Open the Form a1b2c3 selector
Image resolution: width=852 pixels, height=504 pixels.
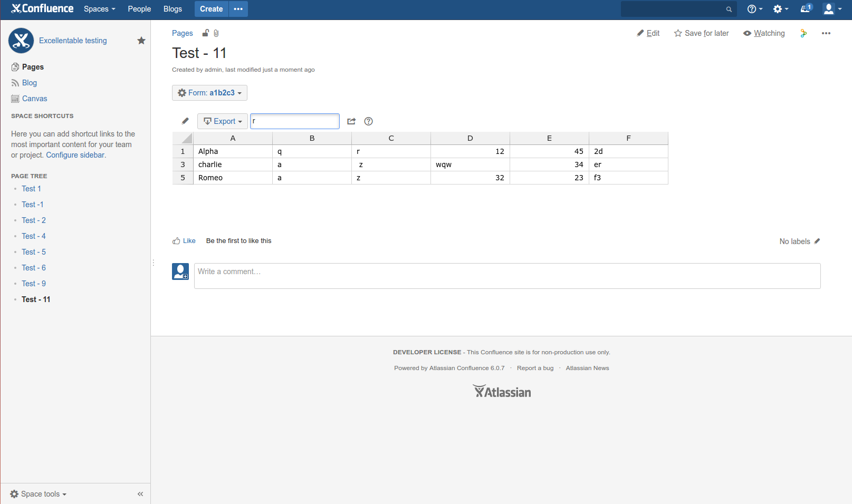tap(209, 92)
